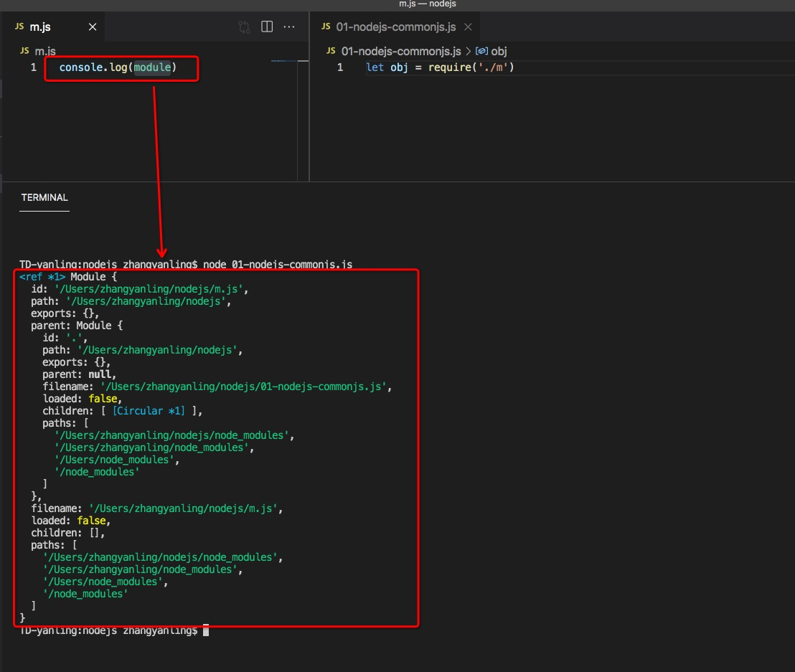Screen dimensions: 795x672
Task: Click the './m' string in require
Action: [x=494, y=67]
